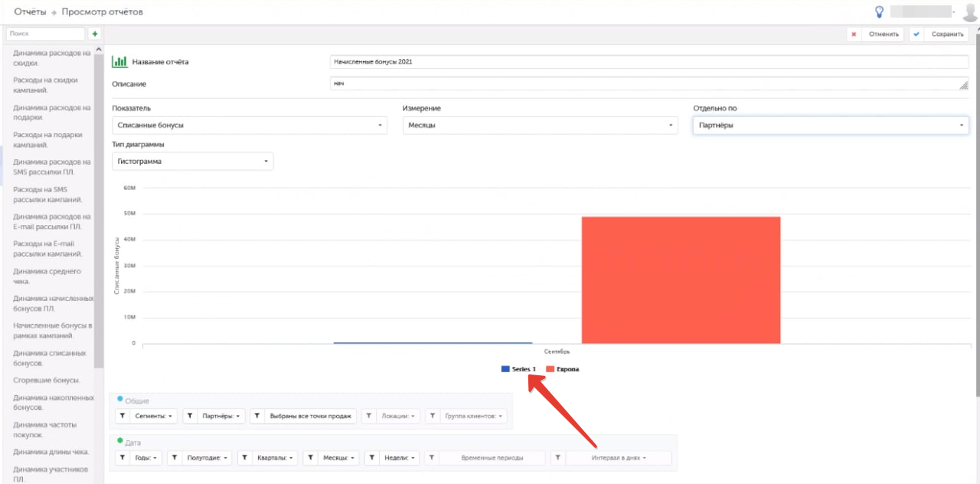
Task: Click the Отчёты breadcrumb link
Action: 30,11
